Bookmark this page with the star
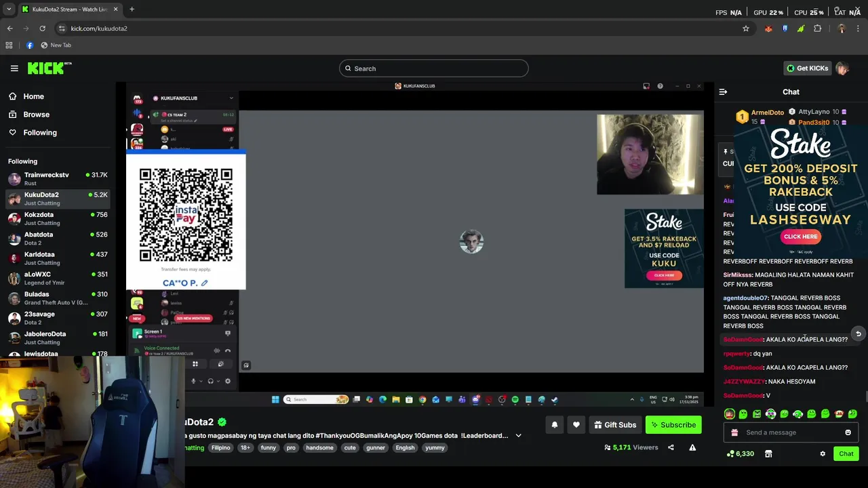Screen dimensions: 868x488 click(746, 28)
